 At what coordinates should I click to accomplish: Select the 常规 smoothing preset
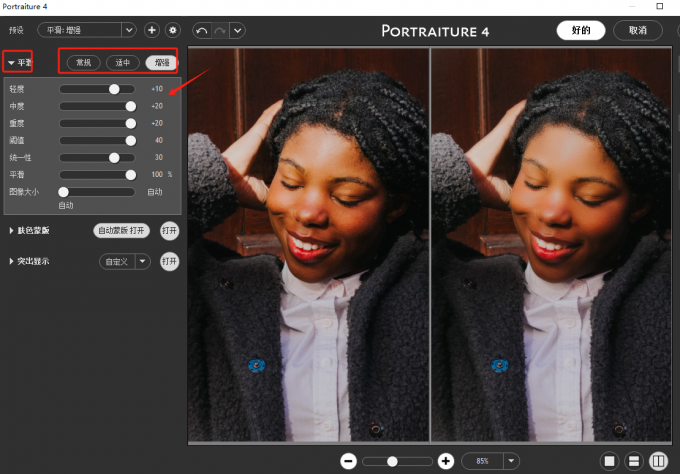(84, 63)
